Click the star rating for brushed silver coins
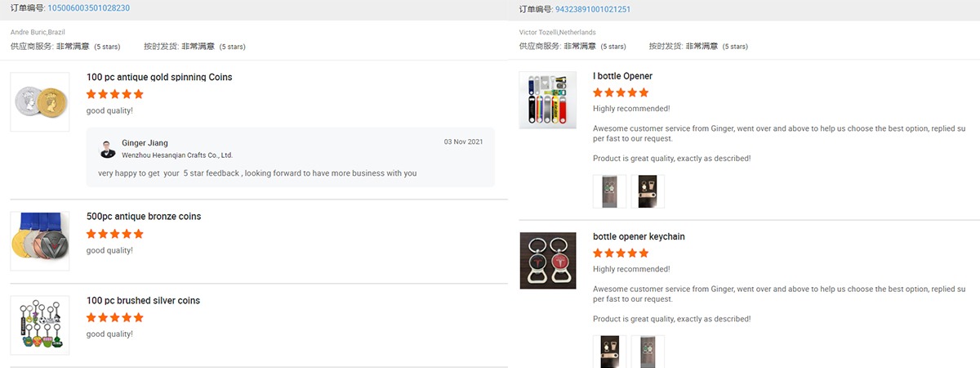 pyautogui.click(x=114, y=317)
